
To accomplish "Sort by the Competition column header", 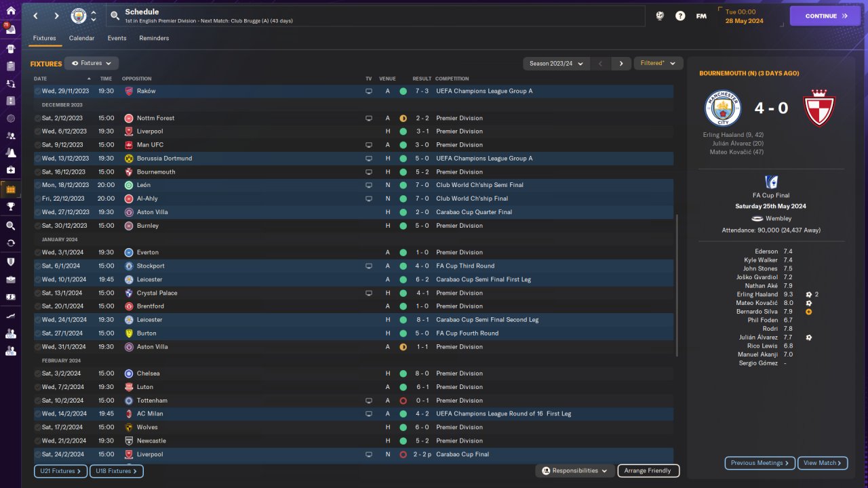I will pyautogui.click(x=452, y=79).
